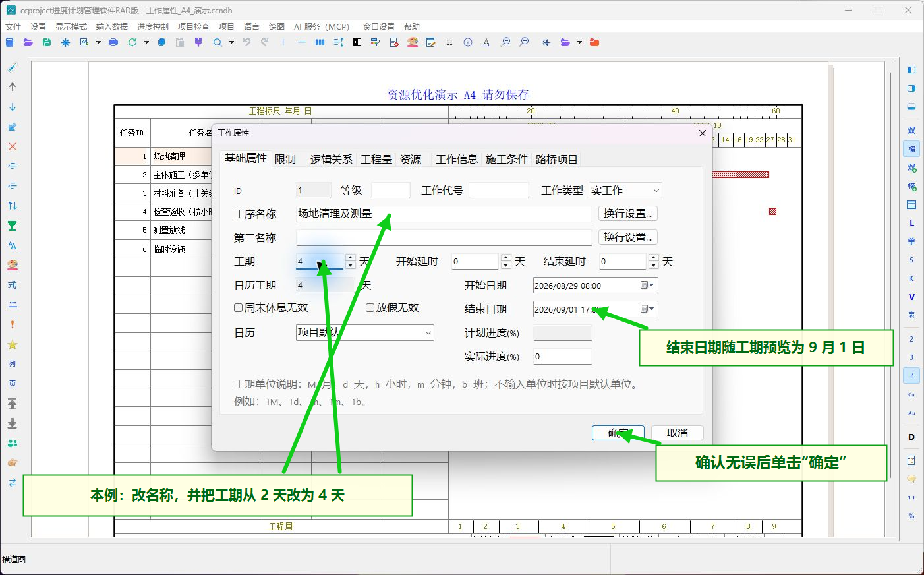The height and width of the screenshot is (575, 924).
Task: Click the up arrow in left sidebar
Action: click(13, 87)
